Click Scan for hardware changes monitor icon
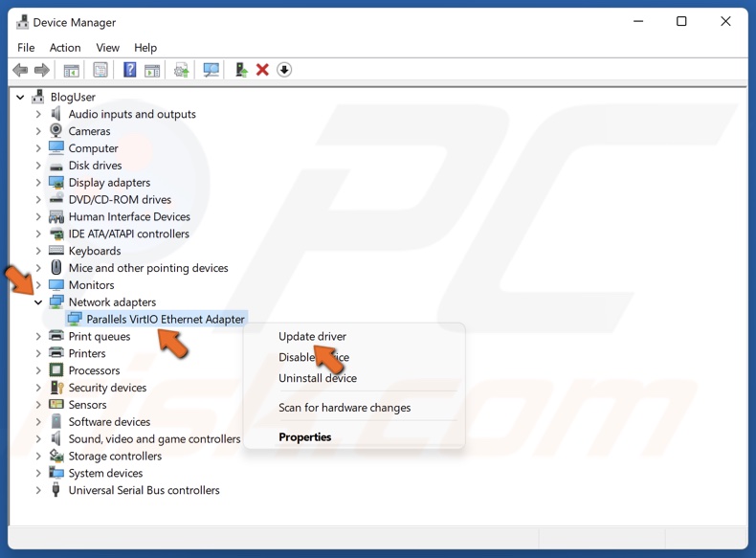The image size is (756, 558). coord(211,71)
